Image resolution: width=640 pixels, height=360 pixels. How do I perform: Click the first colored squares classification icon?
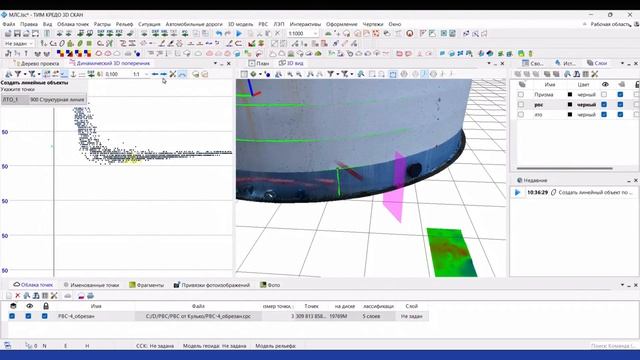click(60, 53)
